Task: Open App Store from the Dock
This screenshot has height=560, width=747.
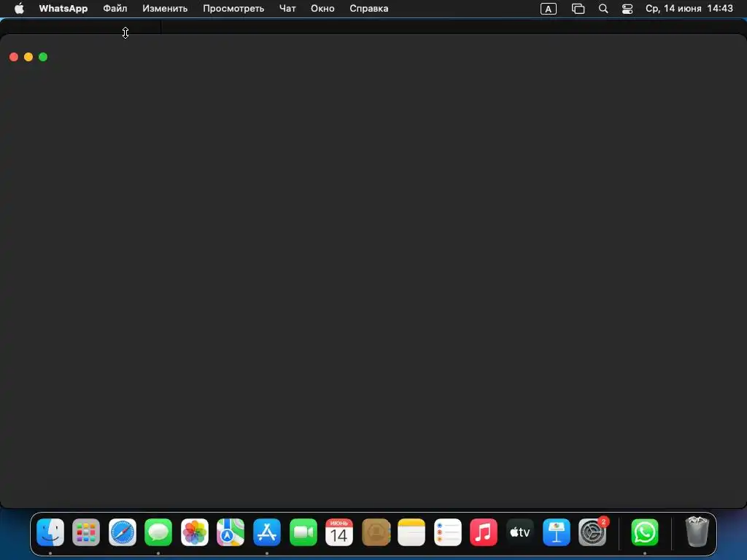Action: [267, 532]
